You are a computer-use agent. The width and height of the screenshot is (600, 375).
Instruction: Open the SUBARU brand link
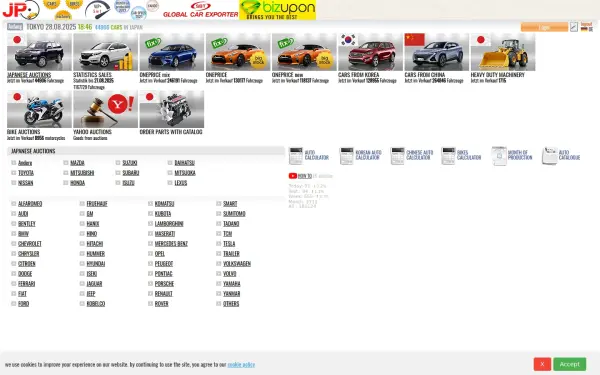pos(130,173)
